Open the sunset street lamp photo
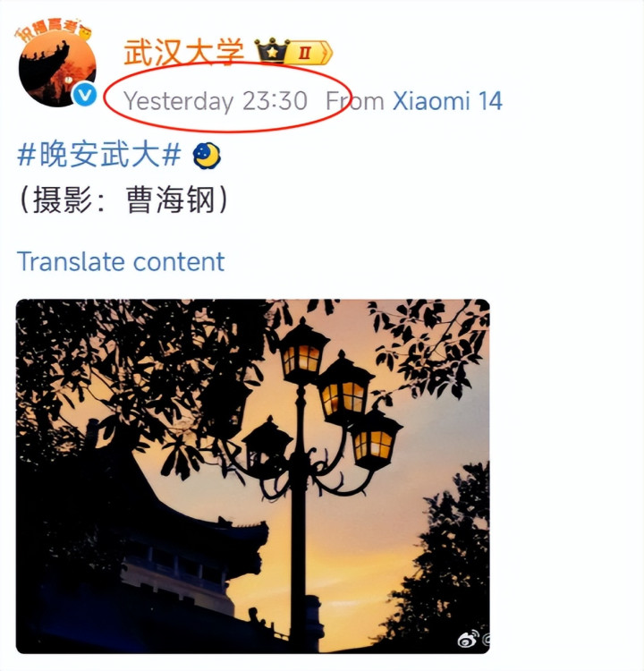 coord(253,476)
